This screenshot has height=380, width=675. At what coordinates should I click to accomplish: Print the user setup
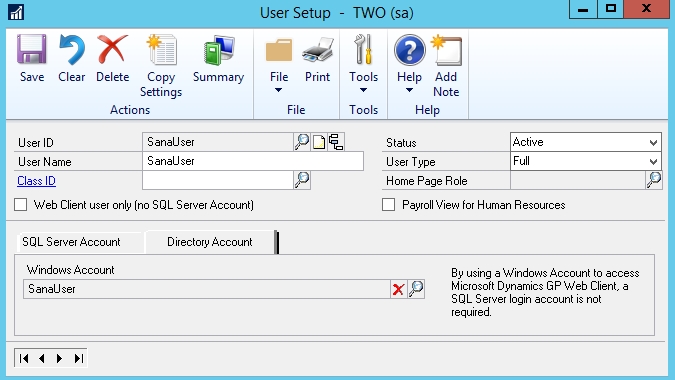pyautogui.click(x=317, y=50)
